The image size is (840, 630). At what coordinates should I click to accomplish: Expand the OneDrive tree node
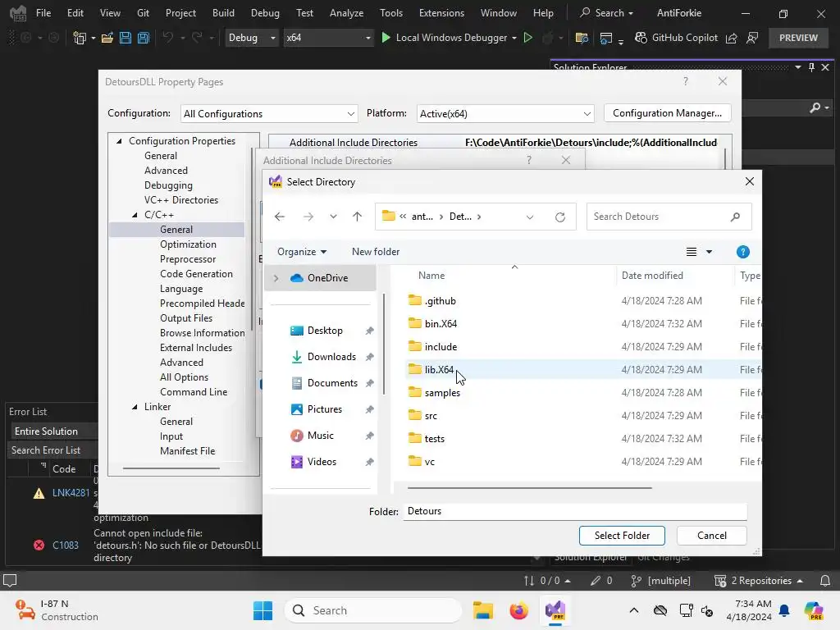tap(276, 278)
